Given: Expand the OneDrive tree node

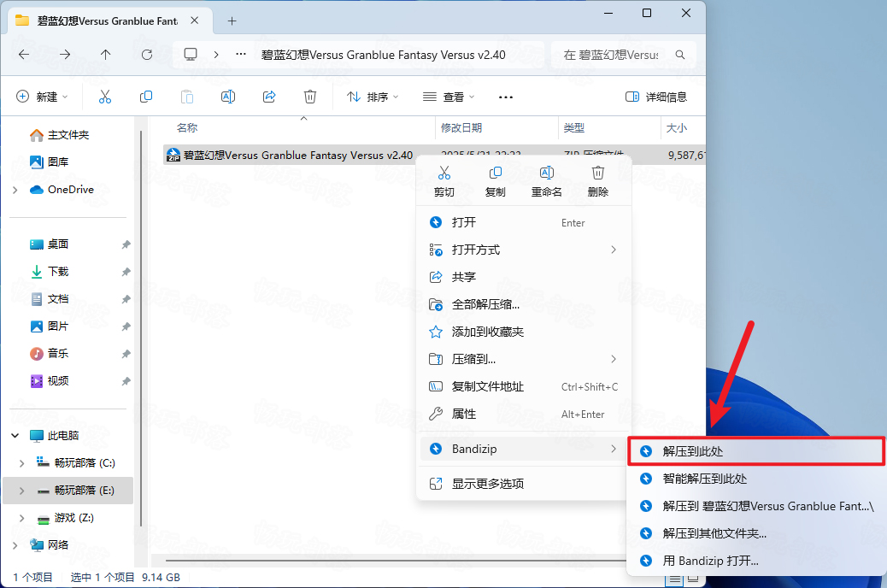Looking at the screenshot, I should (15, 190).
